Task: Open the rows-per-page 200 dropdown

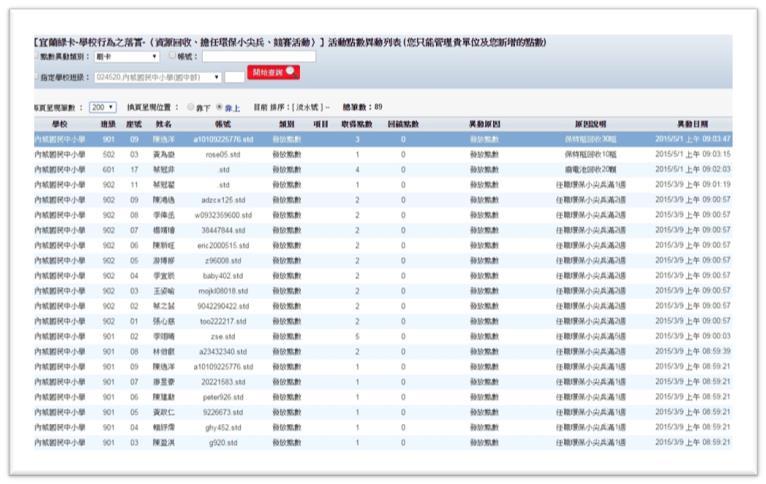Action: [x=102, y=106]
